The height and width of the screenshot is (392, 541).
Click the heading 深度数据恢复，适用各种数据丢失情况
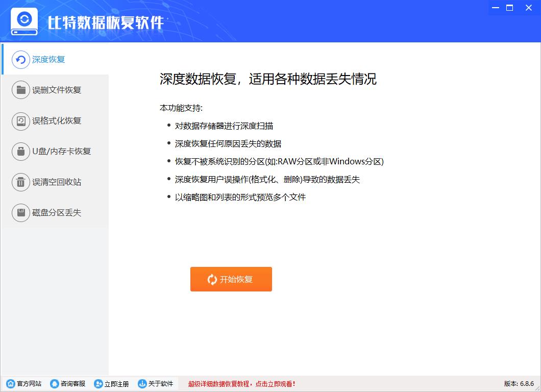click(268, 79)
